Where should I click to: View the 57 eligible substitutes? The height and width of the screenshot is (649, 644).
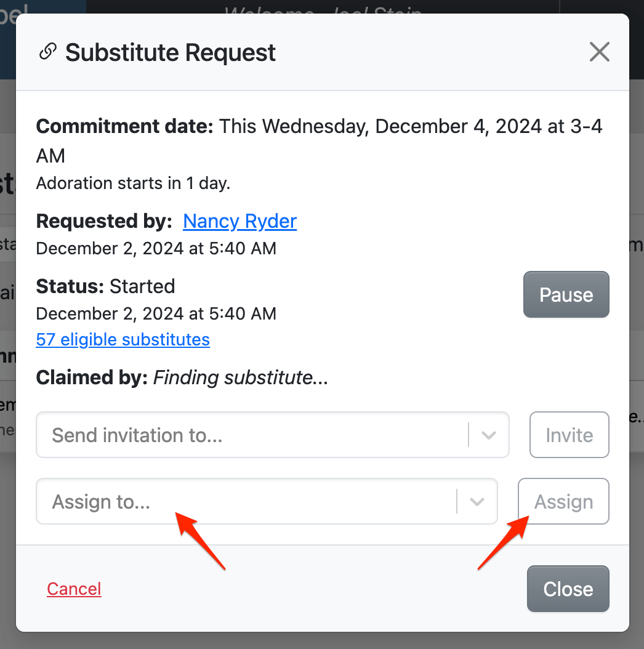click(123, 339)
